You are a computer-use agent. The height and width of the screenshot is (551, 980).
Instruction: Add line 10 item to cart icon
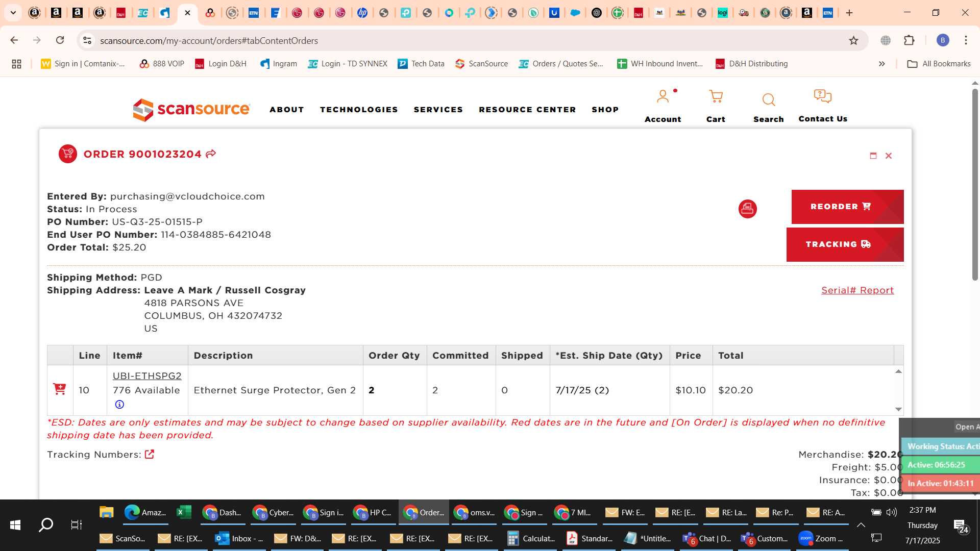[x=60, y=389]
